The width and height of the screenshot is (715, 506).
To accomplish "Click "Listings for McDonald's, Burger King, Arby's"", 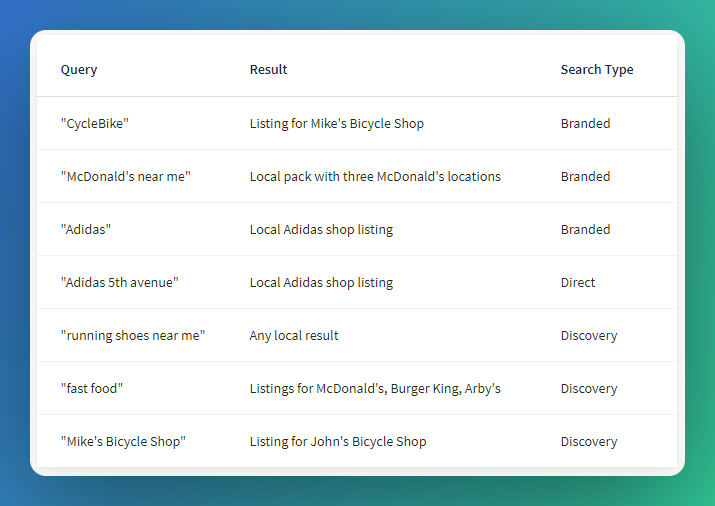I will coord(375,388).
